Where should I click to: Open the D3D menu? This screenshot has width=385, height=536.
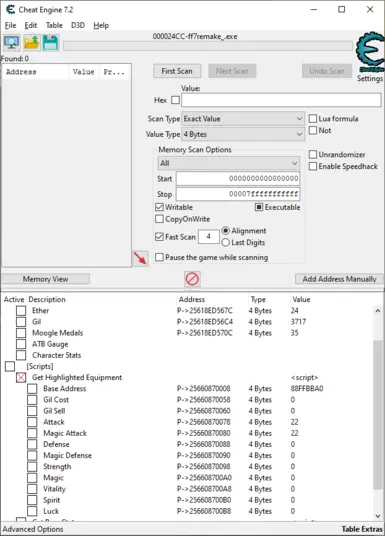pyautogui.click(x=78, y=25)
